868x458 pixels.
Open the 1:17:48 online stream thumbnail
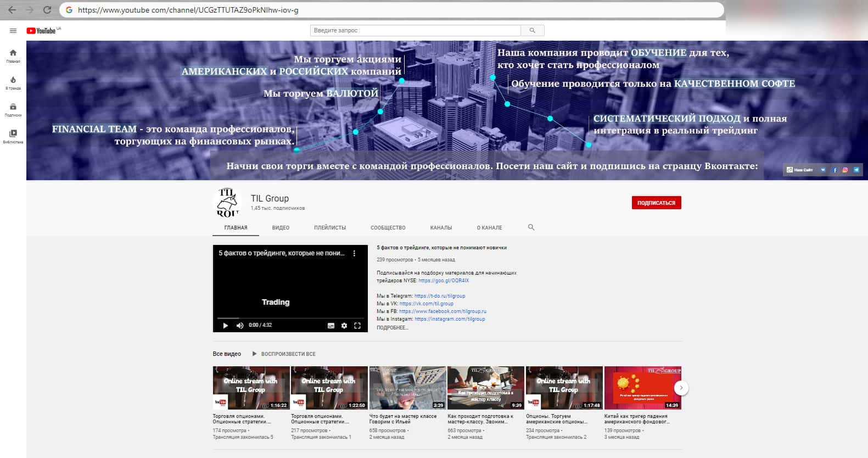tap(564, 388)
